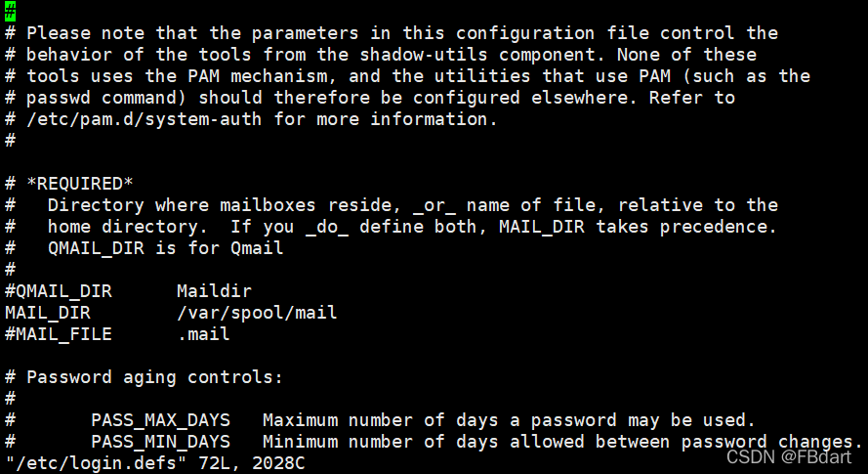Viewport: 868px width, 474px height.
Task: Place cursor on MAIL_DIR setting name
Action: pyautogui.click(x=48, y=313)
